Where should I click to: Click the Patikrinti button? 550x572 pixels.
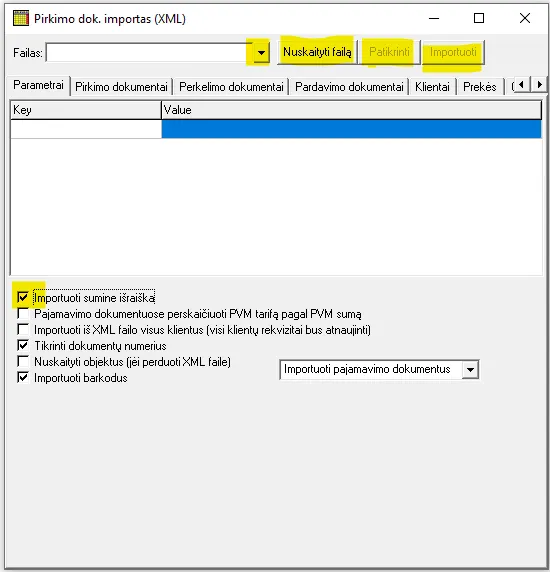click(x=389, y=52)
